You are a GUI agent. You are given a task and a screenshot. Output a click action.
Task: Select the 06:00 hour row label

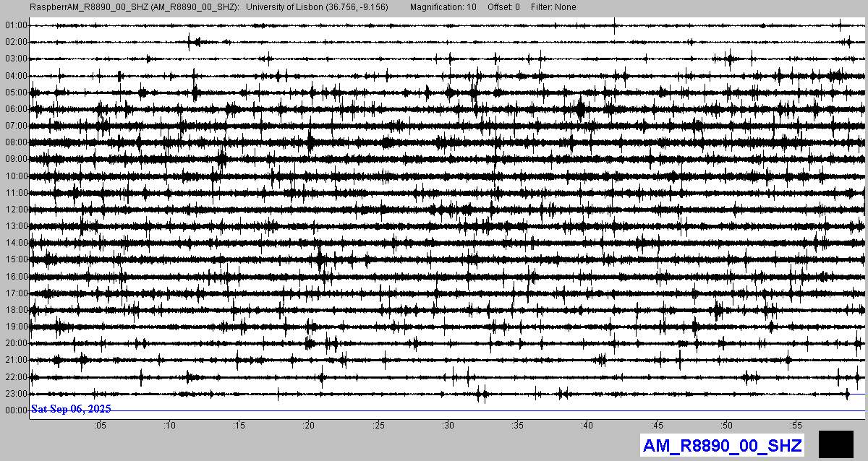tap(16, 109)
